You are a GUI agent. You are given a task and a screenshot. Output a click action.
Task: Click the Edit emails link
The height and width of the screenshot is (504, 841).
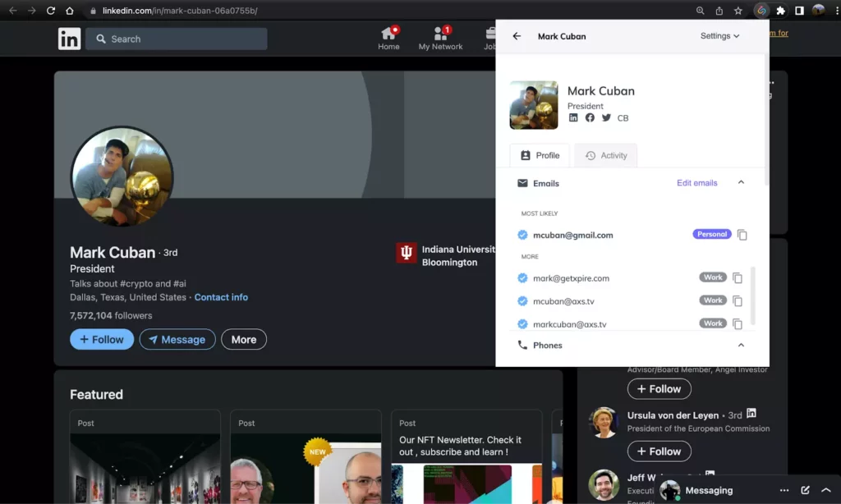click(x=696, y=183)
